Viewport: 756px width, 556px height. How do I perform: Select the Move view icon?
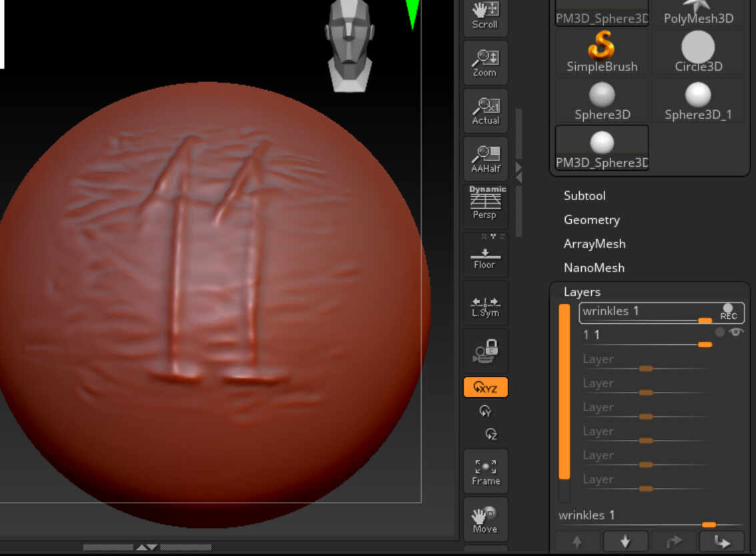point(485,519)
